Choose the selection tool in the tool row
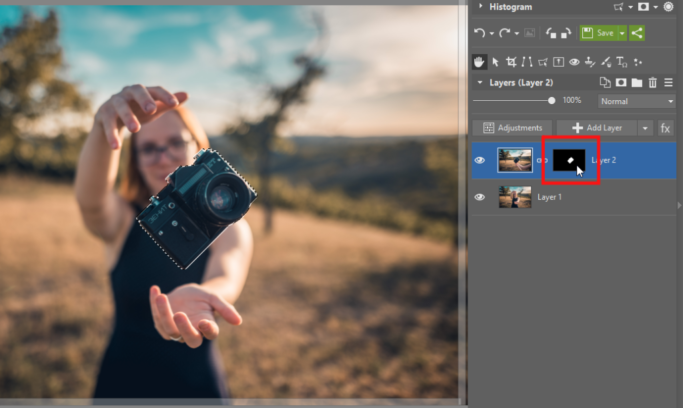Viewport: 683px width, 408px height. click(543, 62)
